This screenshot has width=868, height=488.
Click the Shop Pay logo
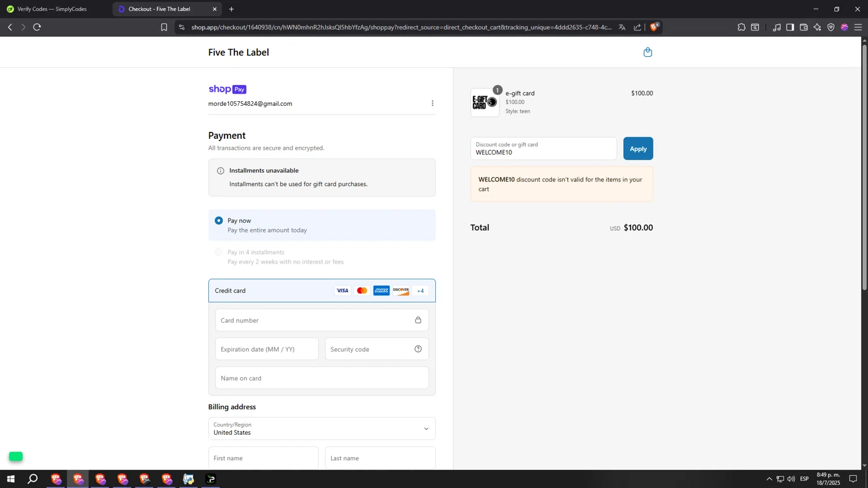click(227, 89)
